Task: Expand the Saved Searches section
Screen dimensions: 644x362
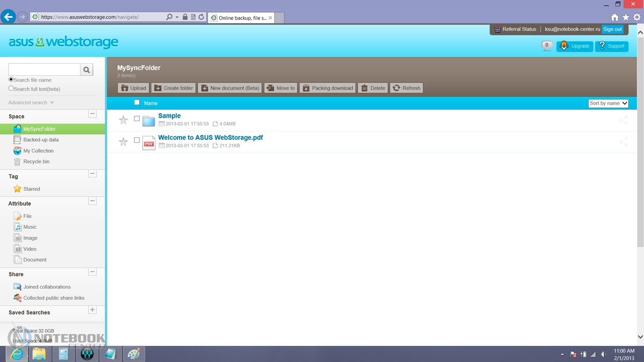Action: click(x=92, y=310)
